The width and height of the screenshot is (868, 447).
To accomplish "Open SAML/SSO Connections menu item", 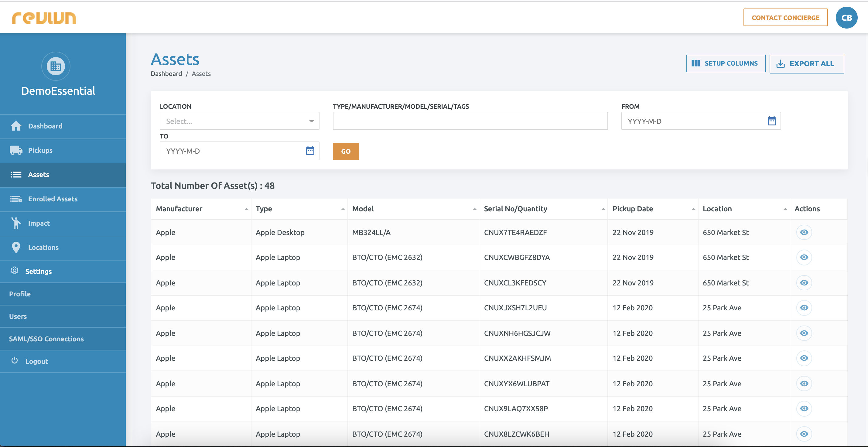I will pyautogui.click(x=46, y=339).
